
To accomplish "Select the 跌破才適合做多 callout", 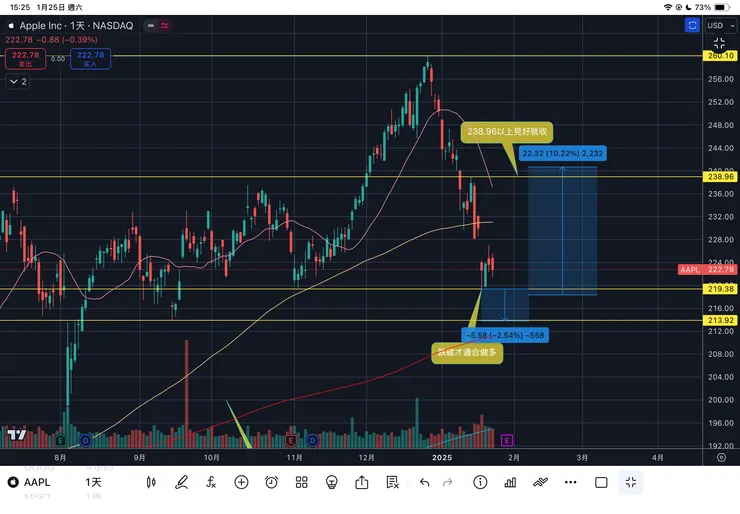I will coord(467,353).
